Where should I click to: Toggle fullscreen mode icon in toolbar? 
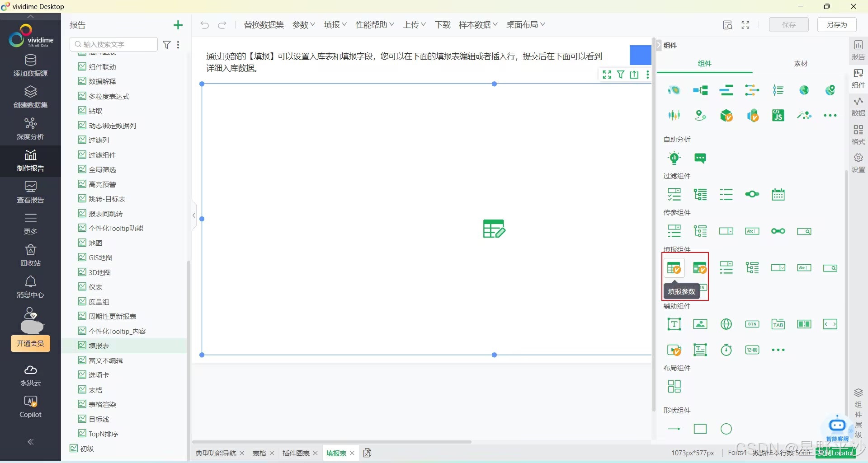tap(745, 25)
